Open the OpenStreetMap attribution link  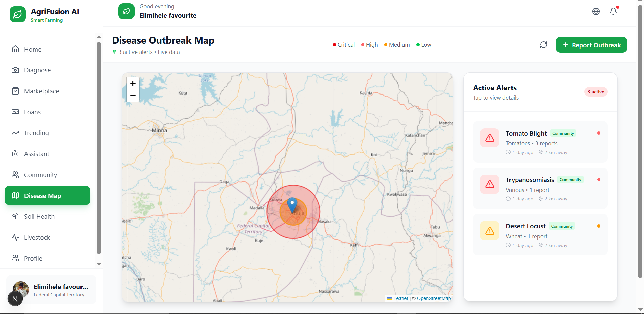pyautogui.click(x=434, y=298)
